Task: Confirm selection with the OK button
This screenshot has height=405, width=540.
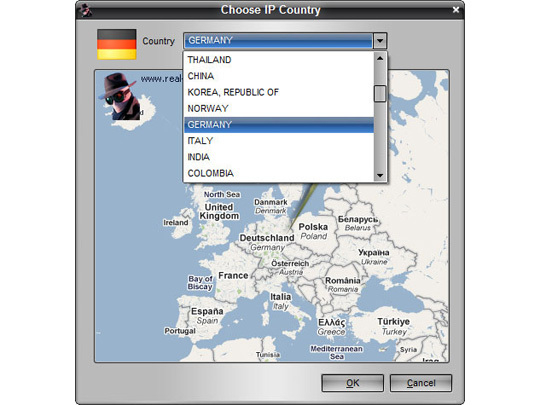Action: tap(353, 383)
